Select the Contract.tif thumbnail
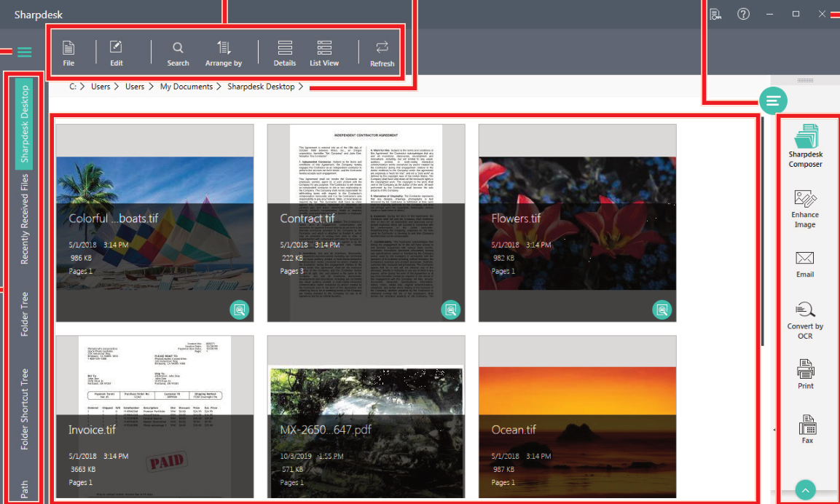The width and height of the screenshot is (840, 504). pyautogui.click(x=366, y=223)
